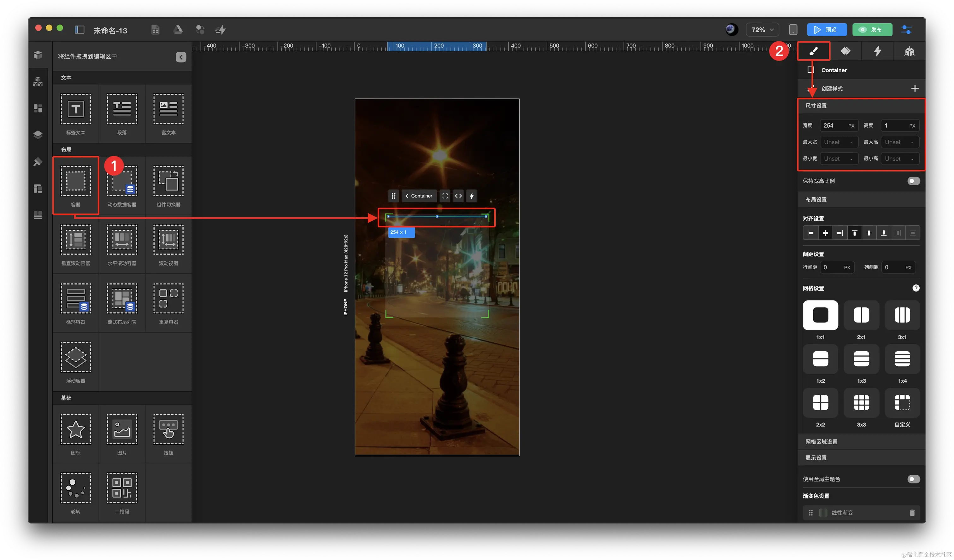The width and height of the screenshot is (954, 560).
Task: Select the 容器 container component icon
Action: click(x=76, y=181)
